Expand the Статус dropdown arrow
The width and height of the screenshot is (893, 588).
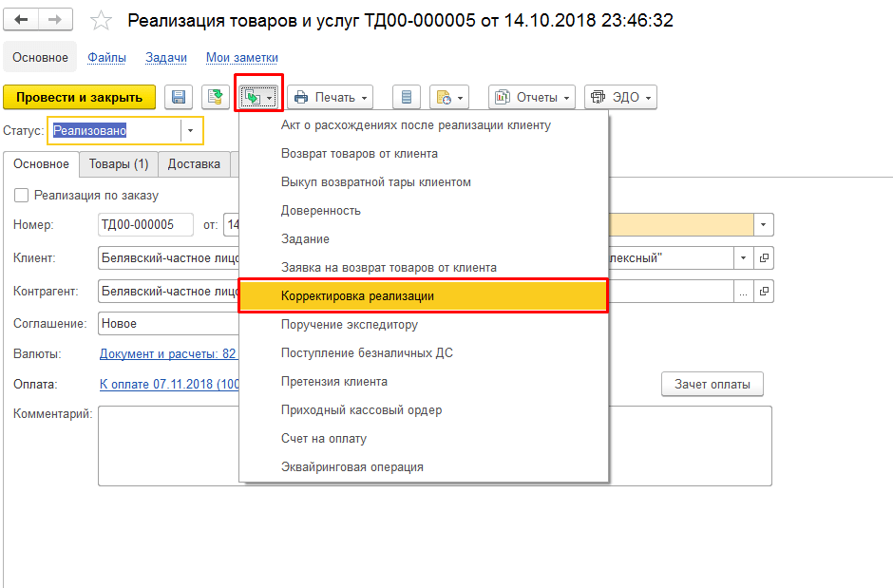(191, 131)
